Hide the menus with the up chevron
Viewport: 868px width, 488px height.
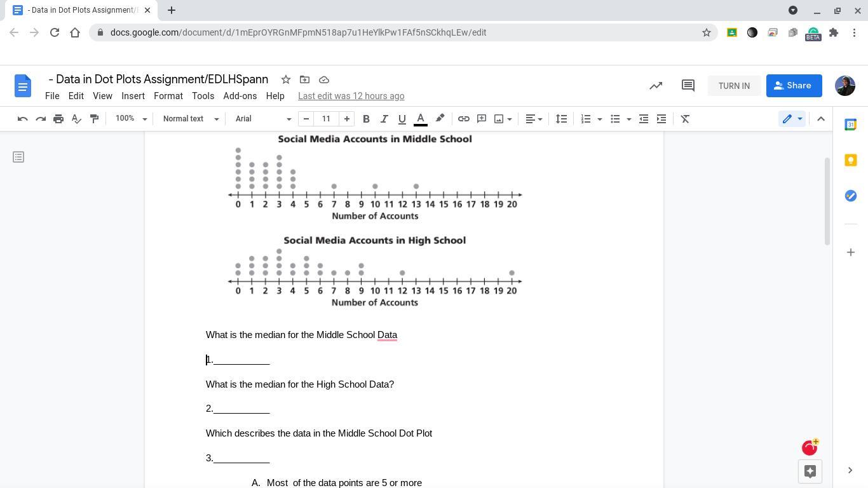(821, 119)
